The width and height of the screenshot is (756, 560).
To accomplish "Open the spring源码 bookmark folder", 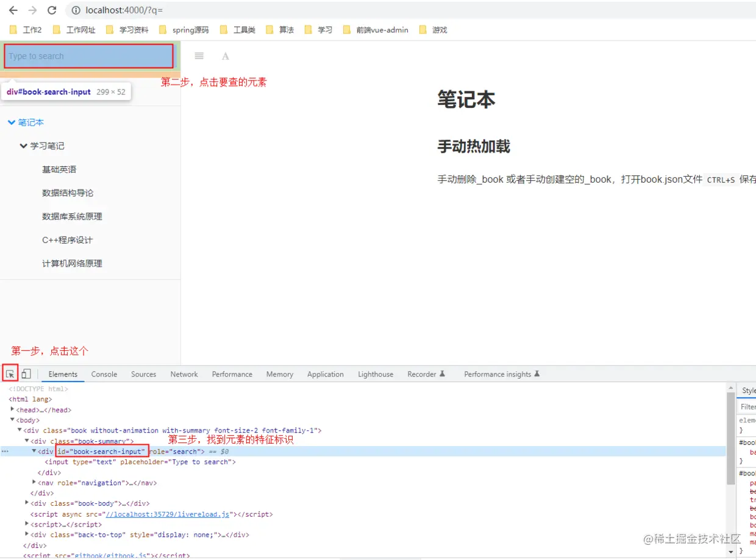I will tap(184, 29).
